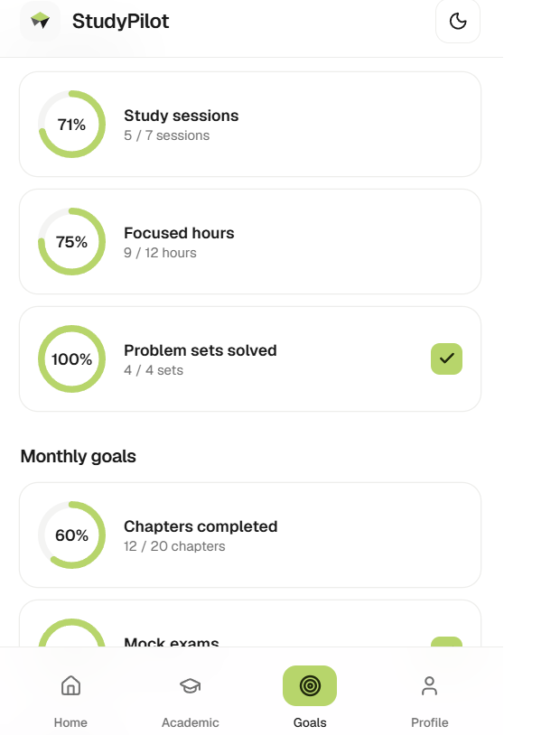This screenshot has height=735, width=560.
Task: Toggle Problem sets solved checkmark
Action: 446,358
